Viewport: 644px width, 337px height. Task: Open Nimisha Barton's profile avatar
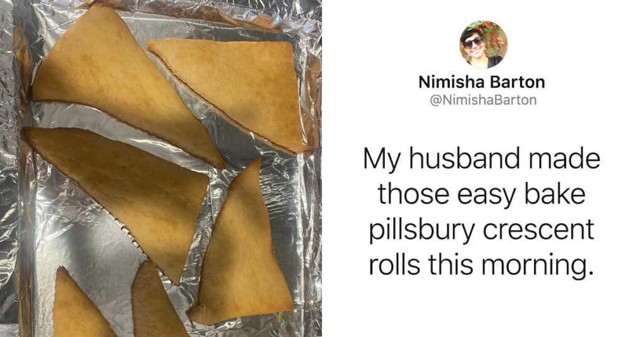click(483, 45)
